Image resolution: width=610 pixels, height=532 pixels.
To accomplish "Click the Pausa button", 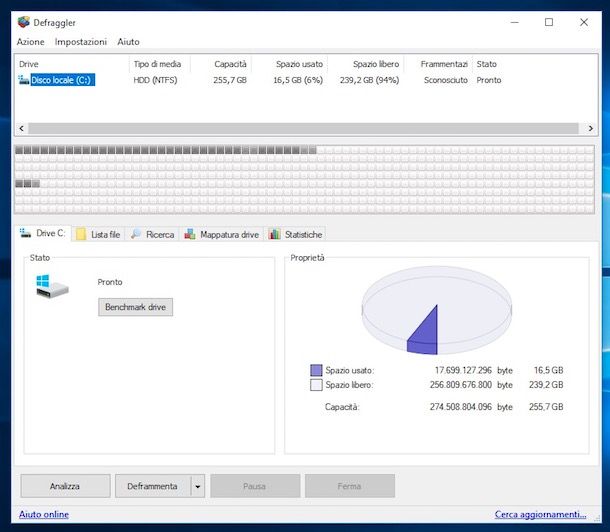I will (255, 486).
